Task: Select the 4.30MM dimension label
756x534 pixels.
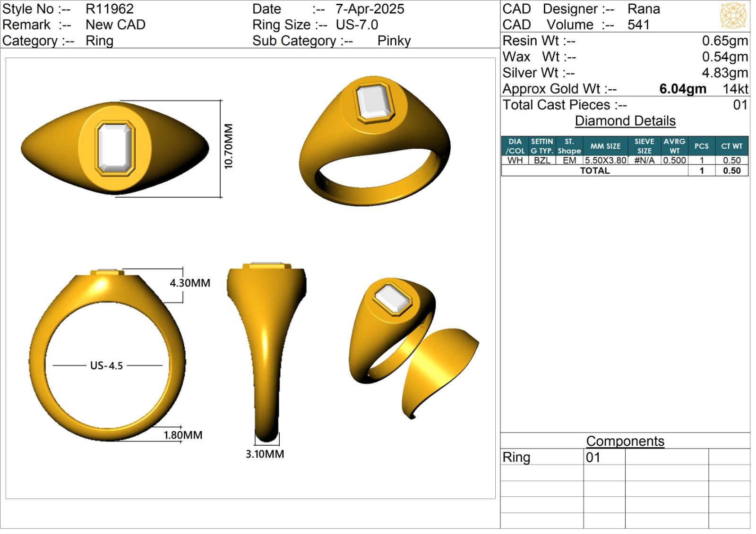Action: click(x=190, y=283)
